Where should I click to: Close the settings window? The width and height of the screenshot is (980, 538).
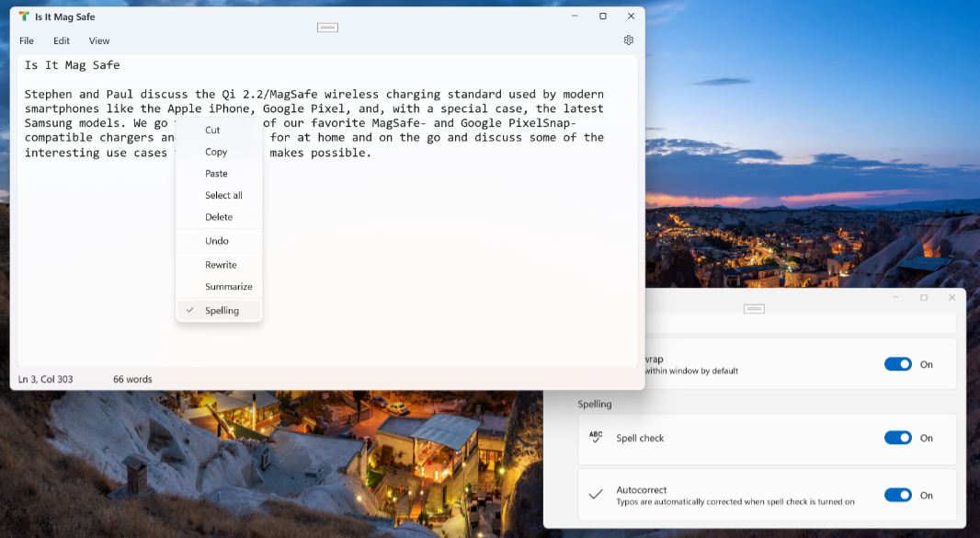tap(952, 298)
